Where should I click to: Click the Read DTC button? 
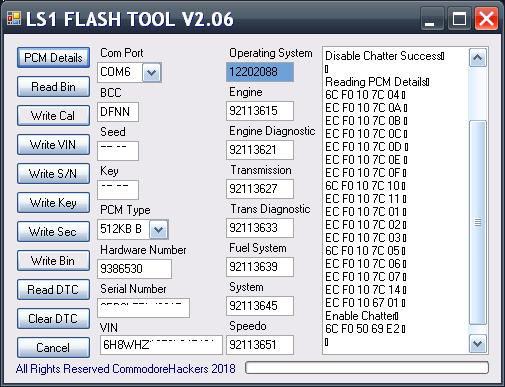click(x=53, y=290)
